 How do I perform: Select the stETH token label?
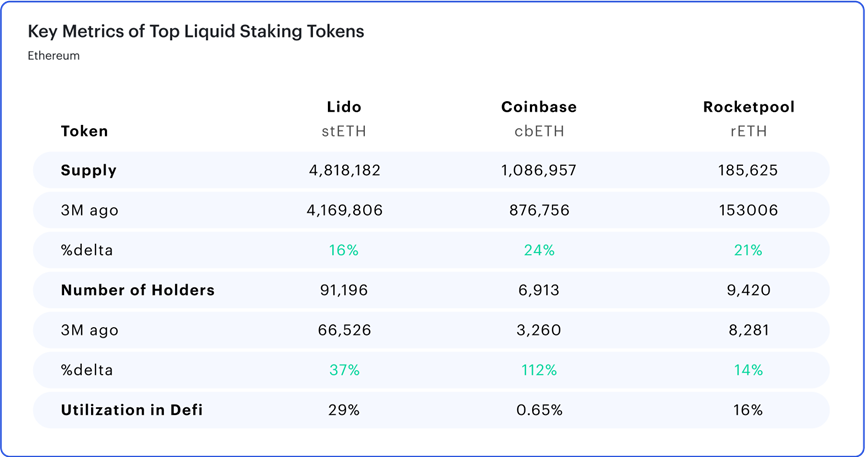point(344,131)
